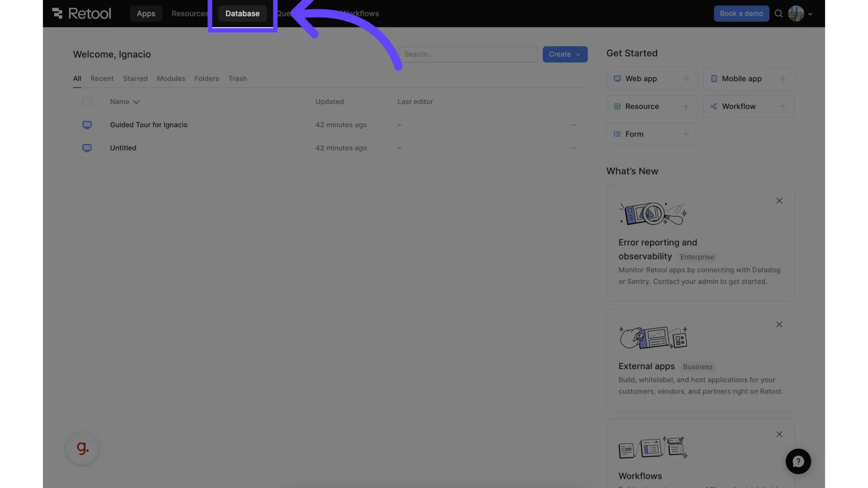Toggle the select-all checkbox
Image resolution: width=868 pixels, height=488 pixels.
pyautogui.click(x=87, y=101)
